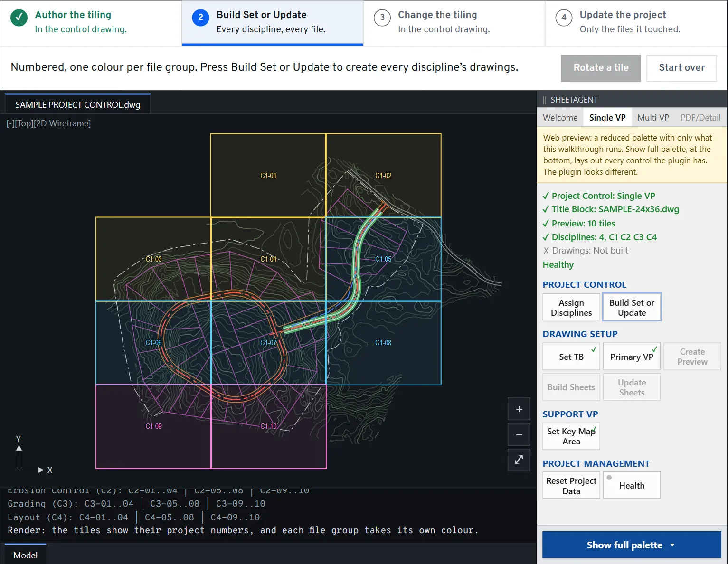The width and height of the screenshot is (728, 564).
Task: Click the 'Drawings: Not built' status line
Action: tap(585, 250)
